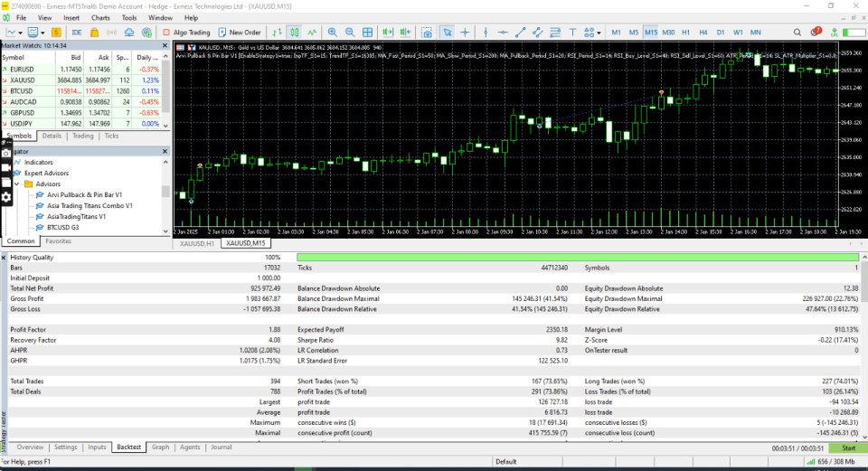868x471 pixels.
Task: Open the notifications icon with red badge
Action: (815, 33)
